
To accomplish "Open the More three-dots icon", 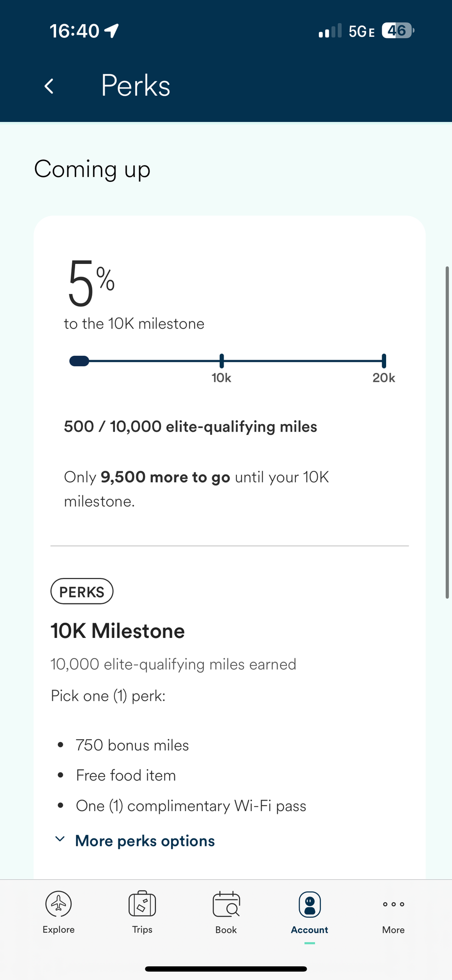I will [394, 904].
